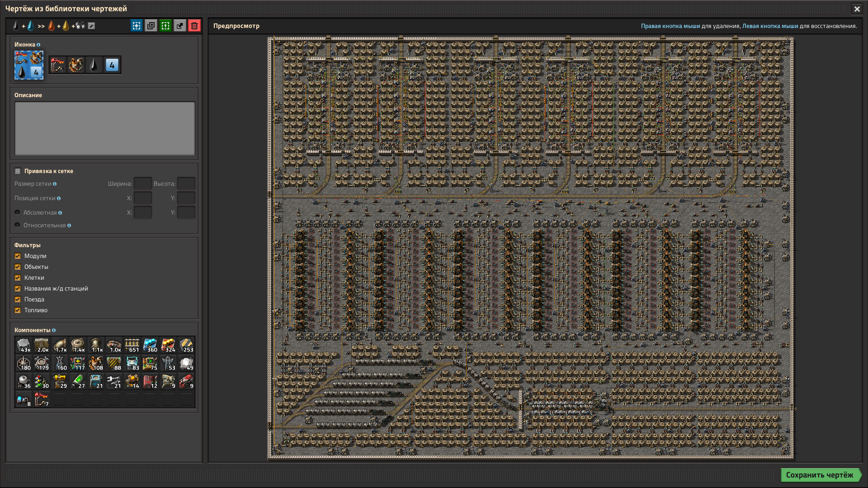Uncheck the Модули filter
This screenshot has width=868, height=488.
tap(18, 256)
